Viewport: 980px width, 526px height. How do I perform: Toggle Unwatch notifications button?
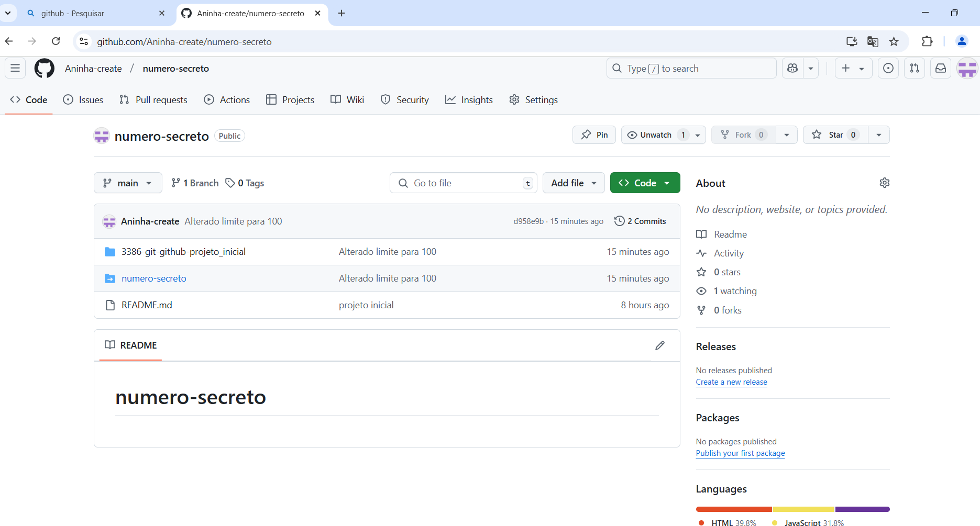tap(663, 135)
